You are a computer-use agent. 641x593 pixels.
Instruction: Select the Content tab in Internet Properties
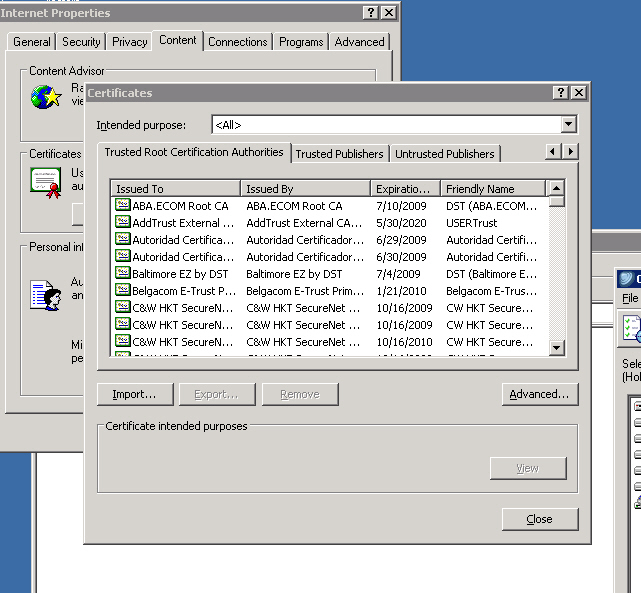[x=177, y=40]
